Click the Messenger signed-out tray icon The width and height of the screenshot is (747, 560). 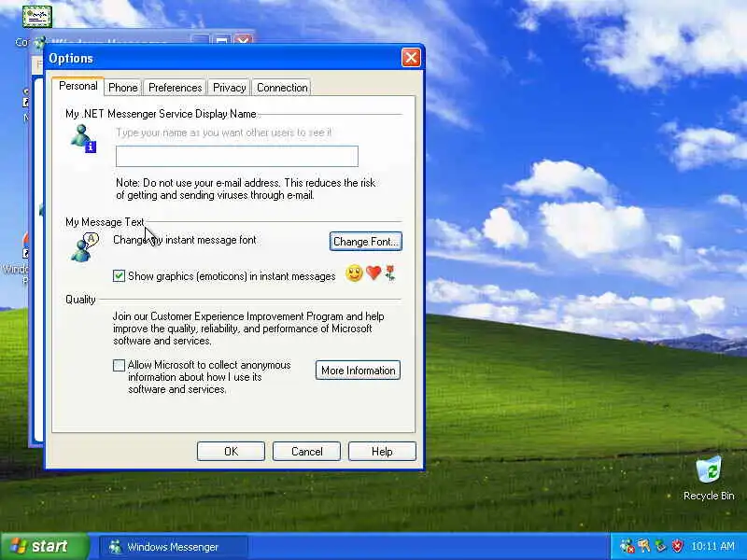click(x=627, y=546)
